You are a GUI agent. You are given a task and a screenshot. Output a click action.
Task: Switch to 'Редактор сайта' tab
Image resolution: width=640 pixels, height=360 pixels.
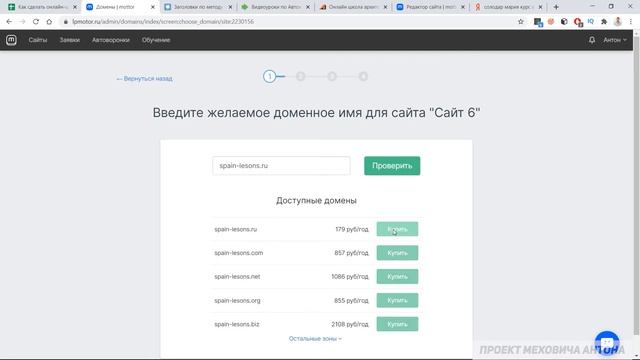coord(431,7)
